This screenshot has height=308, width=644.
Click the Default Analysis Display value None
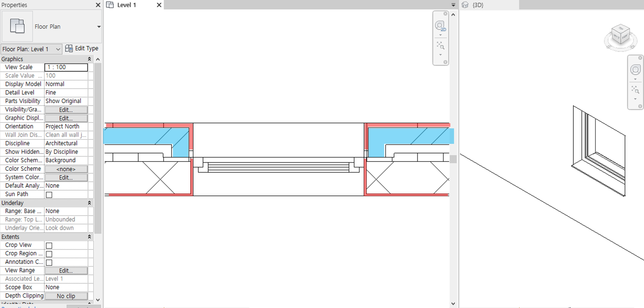66,186
